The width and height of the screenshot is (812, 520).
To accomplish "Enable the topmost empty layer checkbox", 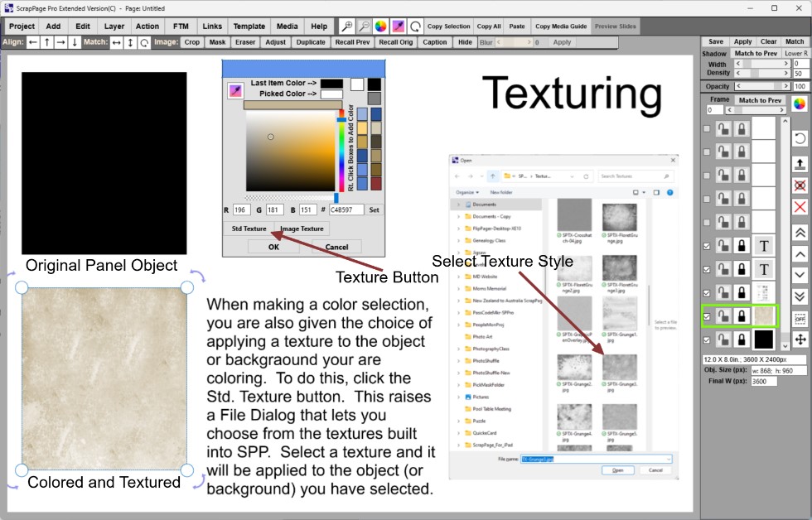I will pyautogui.click(x=707, y=129).
